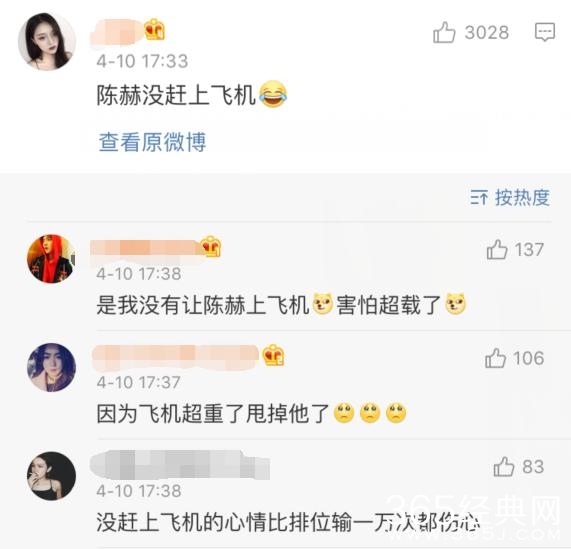Tap blurred username of top commenter
The width and height of the screenshot is (571, 549).
click(117, 32)
